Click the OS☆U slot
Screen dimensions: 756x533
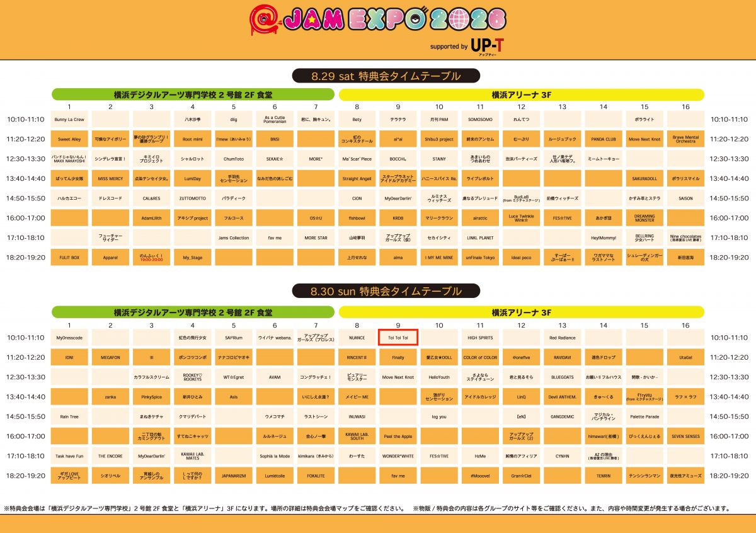coord(316,219)
